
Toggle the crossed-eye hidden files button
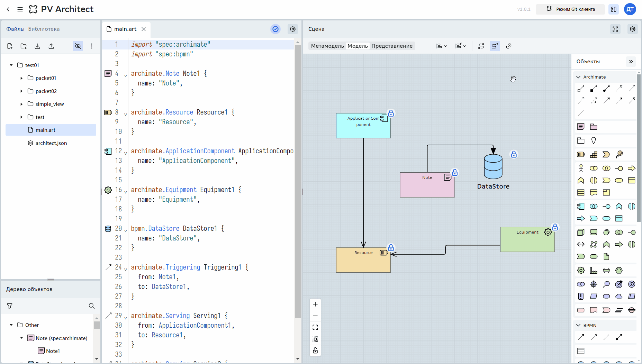tap(78, 46)
